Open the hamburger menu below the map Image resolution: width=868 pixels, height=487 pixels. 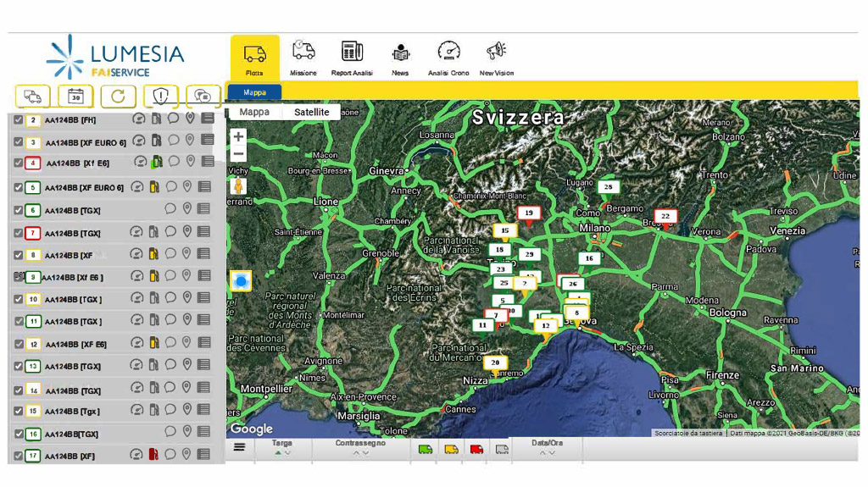click(239, 447)
